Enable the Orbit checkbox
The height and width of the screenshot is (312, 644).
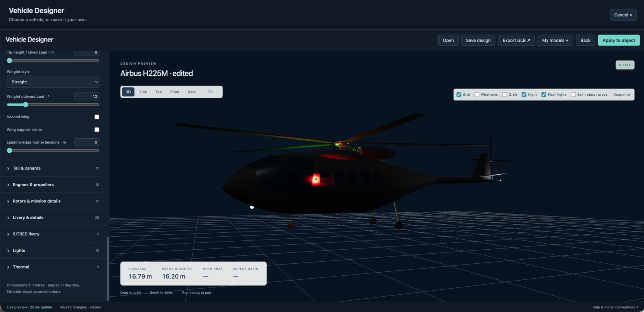tap(505, 94)
